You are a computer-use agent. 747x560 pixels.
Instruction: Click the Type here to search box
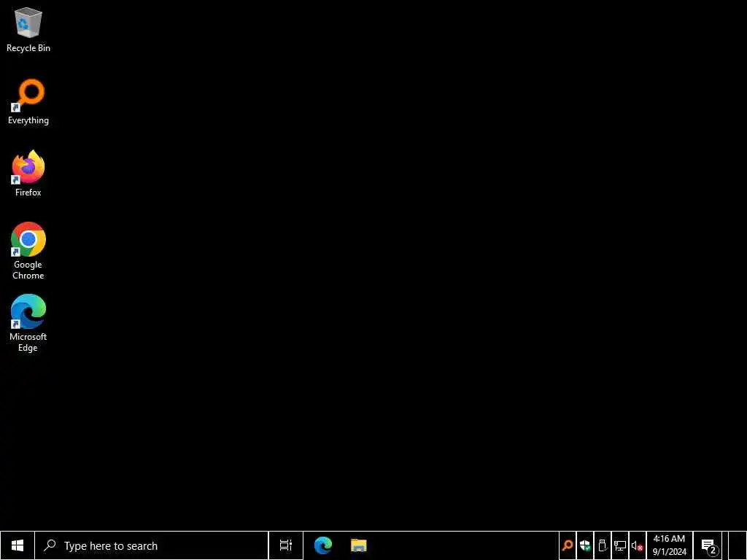click(x=152, y=545)
